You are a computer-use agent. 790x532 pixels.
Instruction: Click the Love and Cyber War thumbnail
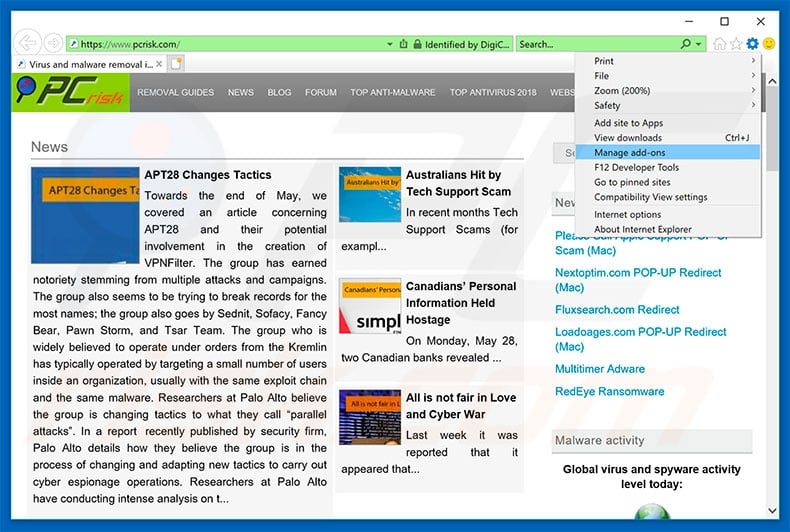[x=370, y=417]
